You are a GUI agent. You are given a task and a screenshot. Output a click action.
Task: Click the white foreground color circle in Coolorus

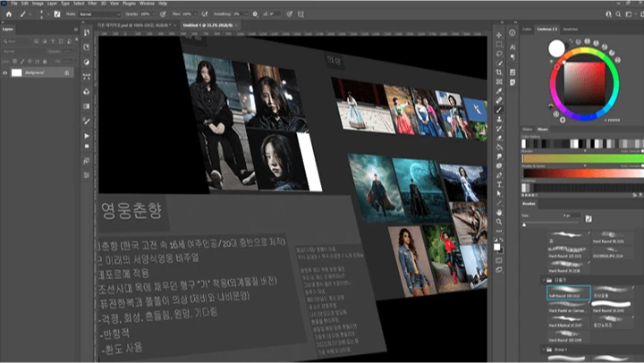click(x=556, y=48)
